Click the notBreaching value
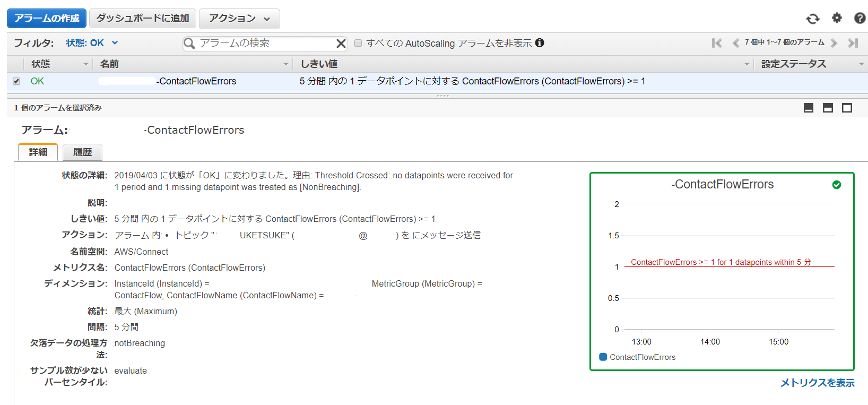 pos(140,343)
